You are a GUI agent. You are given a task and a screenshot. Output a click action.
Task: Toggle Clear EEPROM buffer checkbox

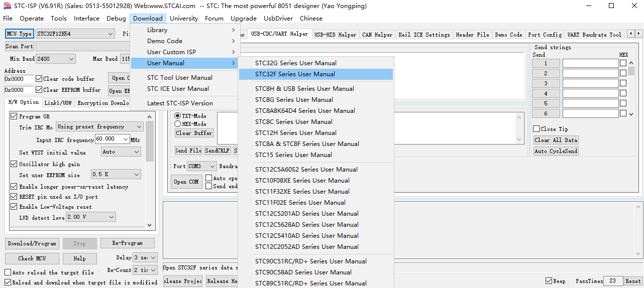click(x=39, y=90)
